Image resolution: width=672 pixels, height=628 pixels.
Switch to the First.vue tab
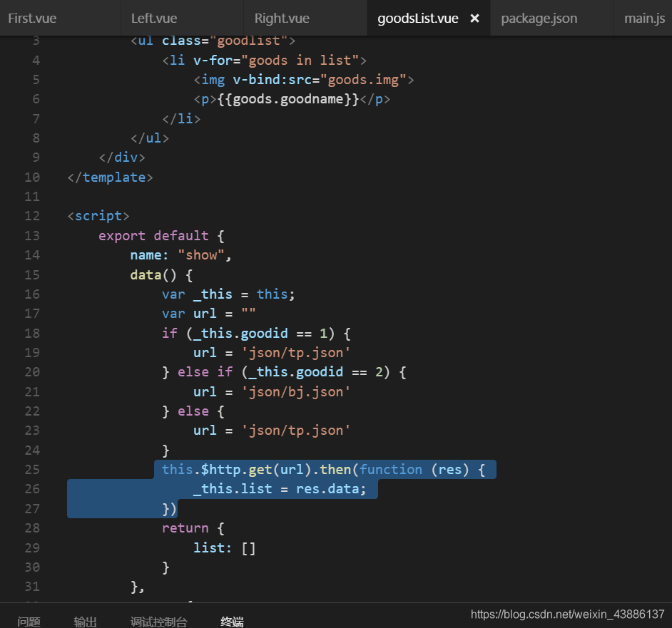(x=32, y=19)
